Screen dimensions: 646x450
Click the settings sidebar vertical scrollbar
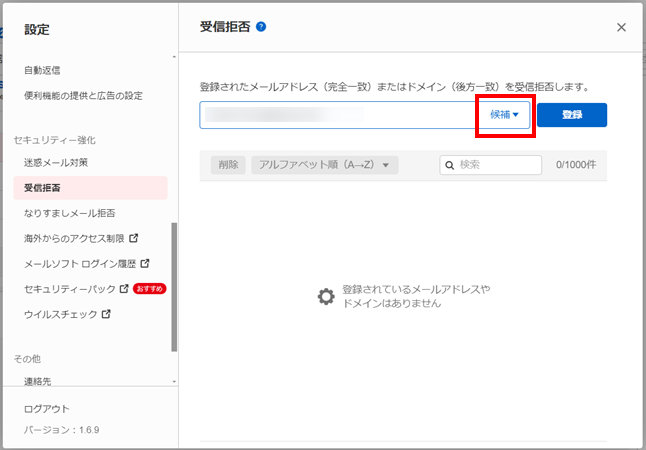174,285
